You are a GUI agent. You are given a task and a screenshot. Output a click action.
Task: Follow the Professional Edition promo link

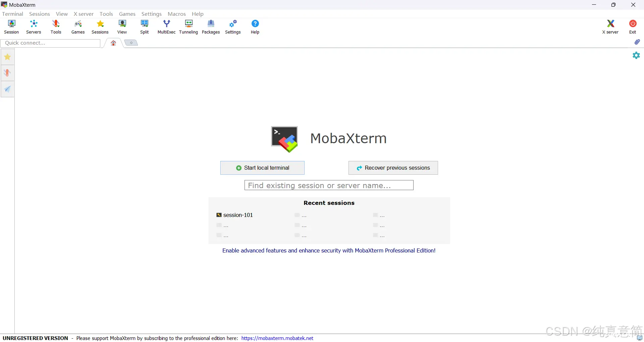coord(329,250)
